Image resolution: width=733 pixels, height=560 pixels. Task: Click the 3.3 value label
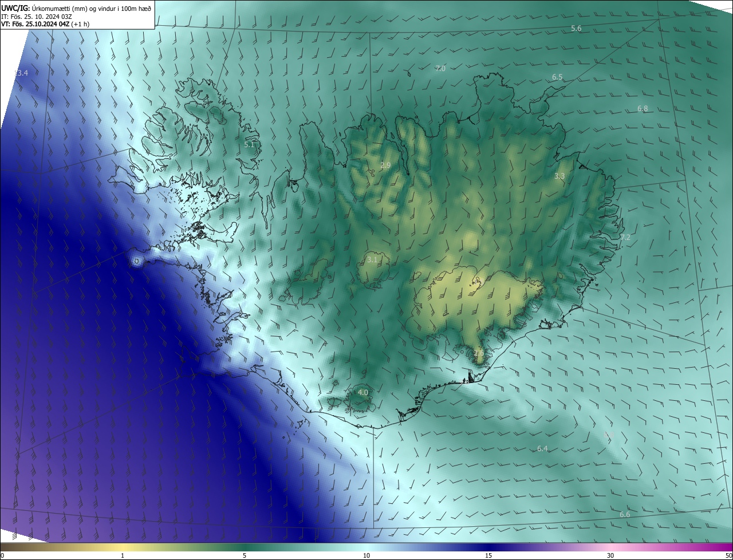(x=559, y=176)
